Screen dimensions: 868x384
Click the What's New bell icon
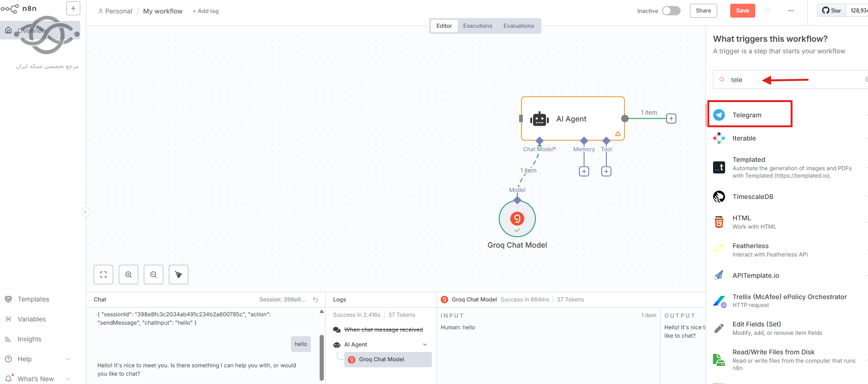8,378
